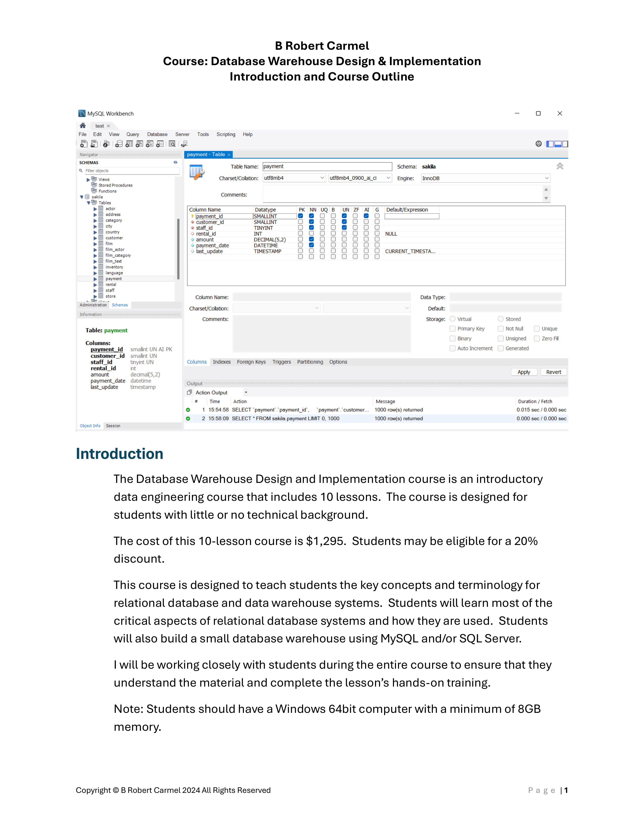This screenshot has height=833, width=644.
Task: Click Create new table icon
Action: [x=129, y=144]
